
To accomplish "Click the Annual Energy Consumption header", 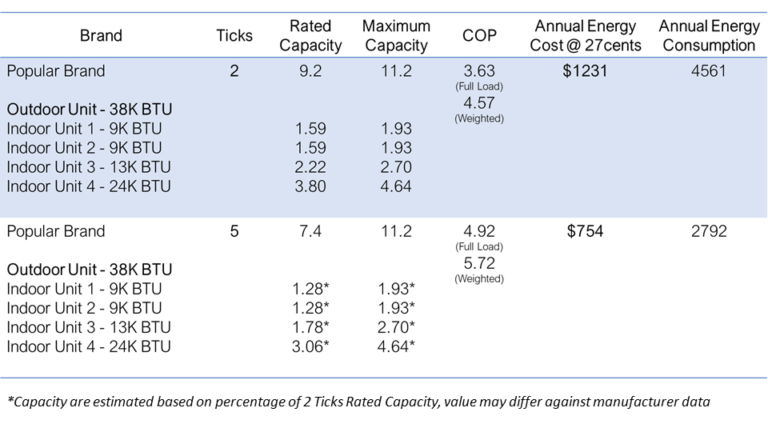I will point(709,36).
